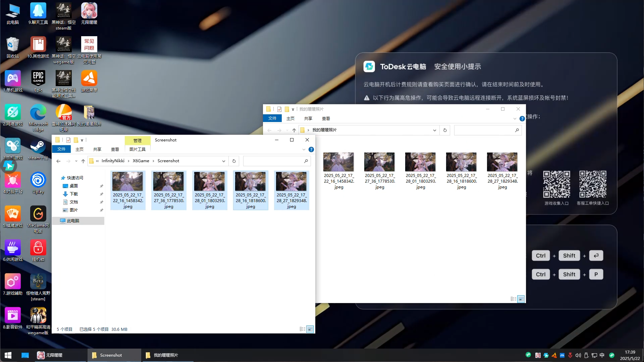Launch Microsoft Edge desktop icon
This screenshot has height=362, width=644.
[38, 118]
